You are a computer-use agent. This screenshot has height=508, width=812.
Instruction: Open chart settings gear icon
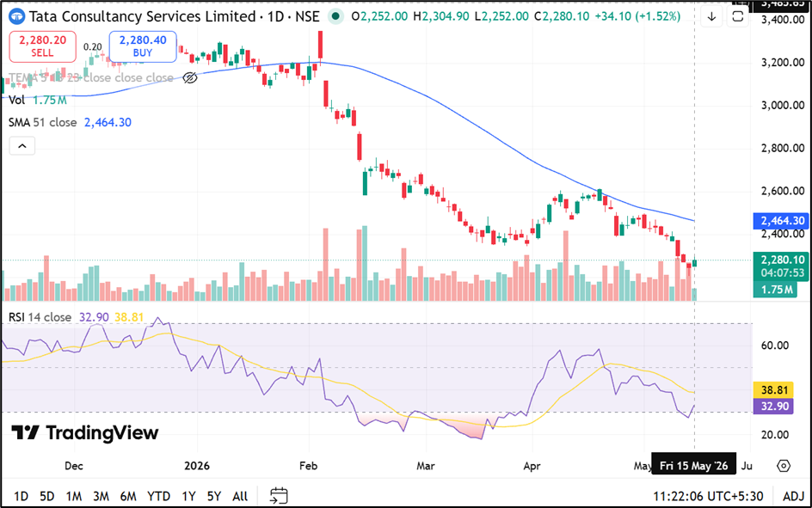(x=784, y=466)
